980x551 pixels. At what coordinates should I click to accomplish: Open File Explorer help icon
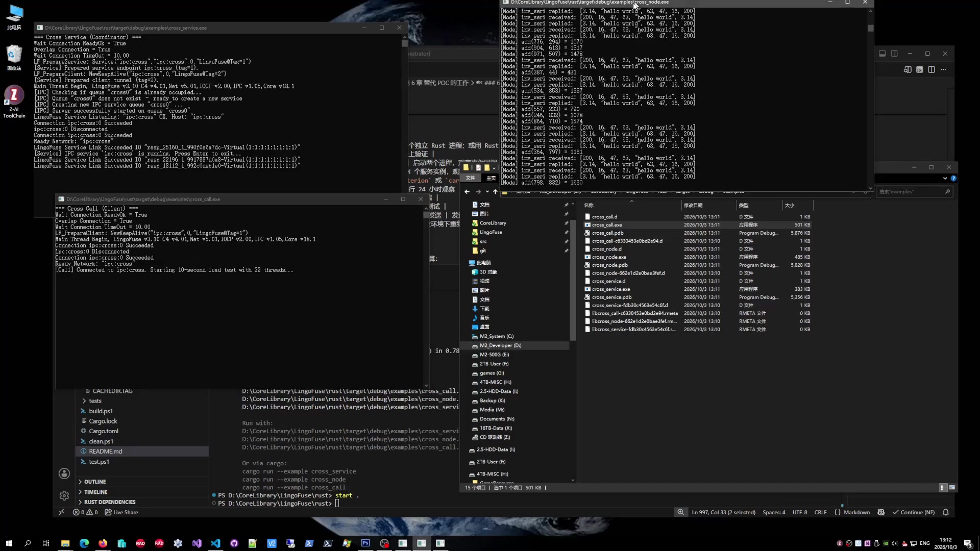click(x=953, y=178)
